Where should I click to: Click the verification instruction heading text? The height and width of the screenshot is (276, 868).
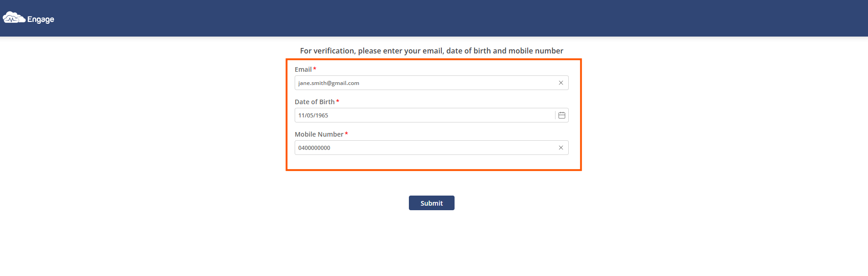431,51
